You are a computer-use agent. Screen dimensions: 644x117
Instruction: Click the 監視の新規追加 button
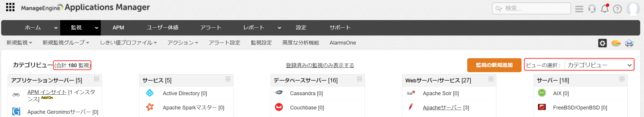pos(494,65)
